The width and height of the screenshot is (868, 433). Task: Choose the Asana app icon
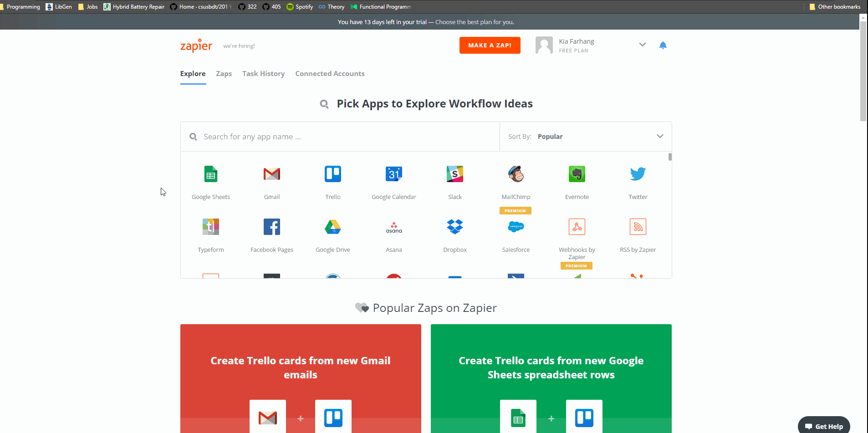[x=394, y=227]
